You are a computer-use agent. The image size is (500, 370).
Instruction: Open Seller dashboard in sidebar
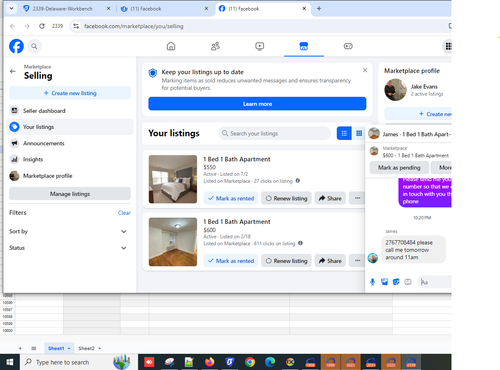70,111
